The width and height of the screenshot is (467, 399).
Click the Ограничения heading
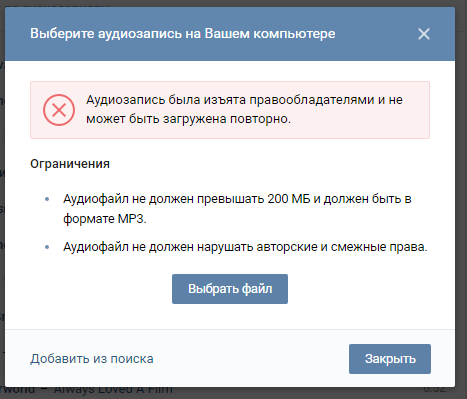click(x=70, y=164)
